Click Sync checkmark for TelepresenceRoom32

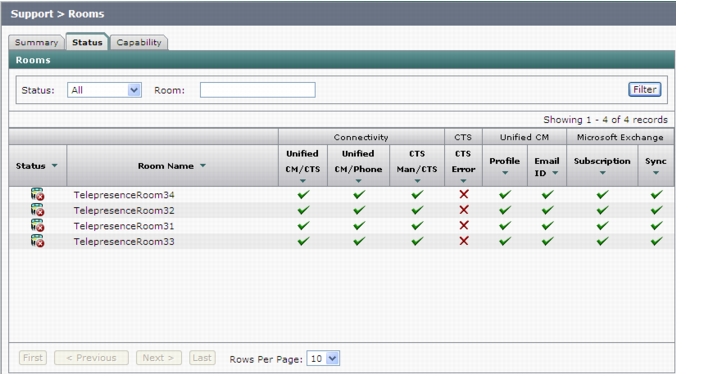tap(656, 210)
